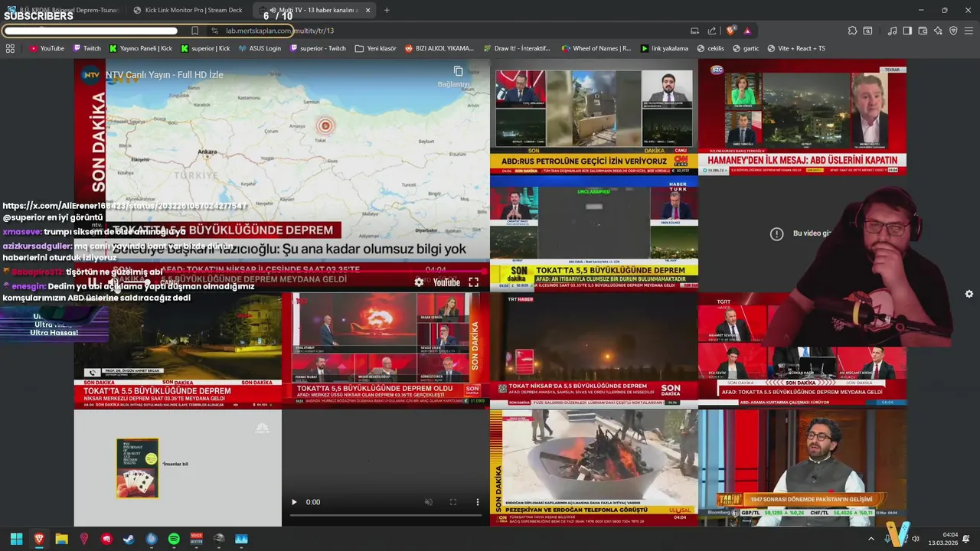The image size is (980, 551).
Task: Select the Ulusal channel fire video tile
Action: (x=594, y=468)
